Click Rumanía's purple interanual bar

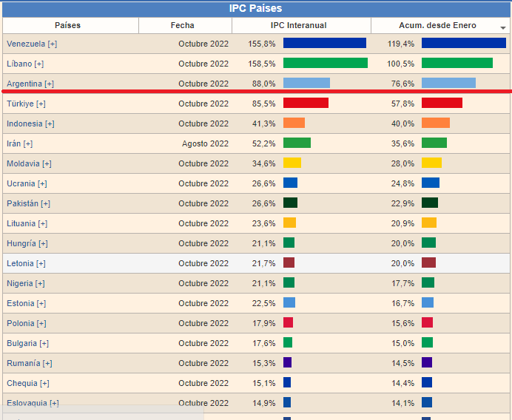pyautogui.click(x=287, y=363)
